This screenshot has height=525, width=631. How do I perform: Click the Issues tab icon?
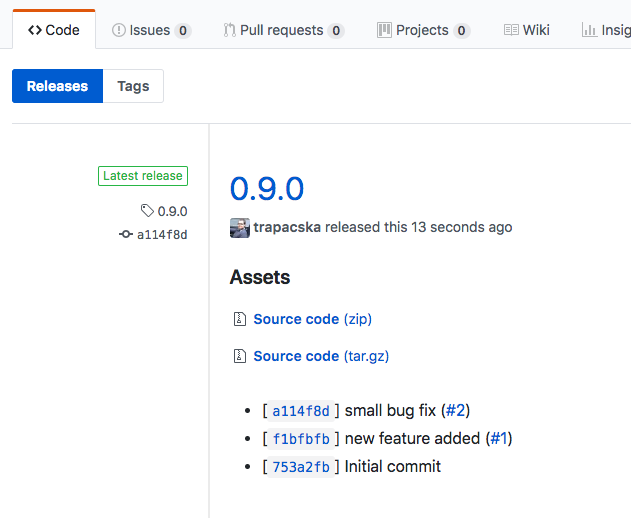click(x=118, y=30)
